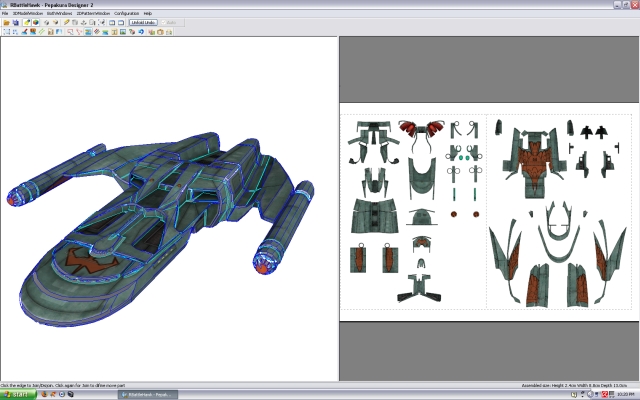Click the last yellow printer-like toolbar icon

[x=169, y=32]
